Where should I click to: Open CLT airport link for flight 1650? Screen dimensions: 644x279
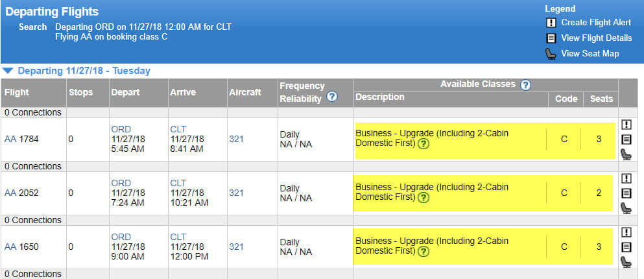tap(178, 237)
